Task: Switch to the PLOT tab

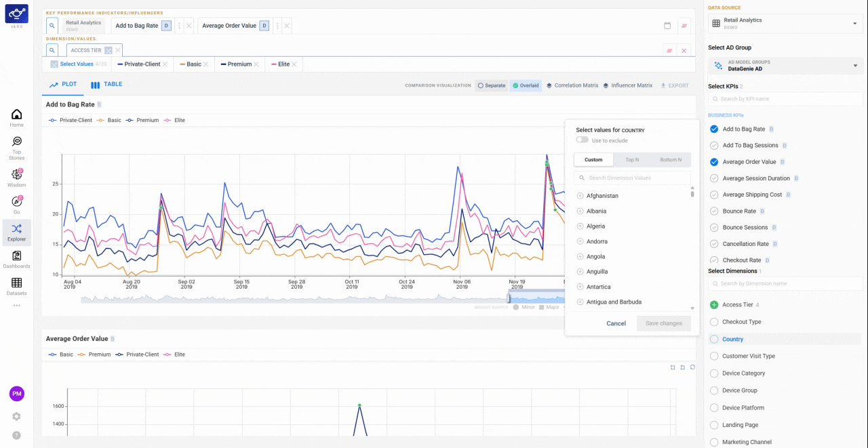Action: tap(63, 85)
